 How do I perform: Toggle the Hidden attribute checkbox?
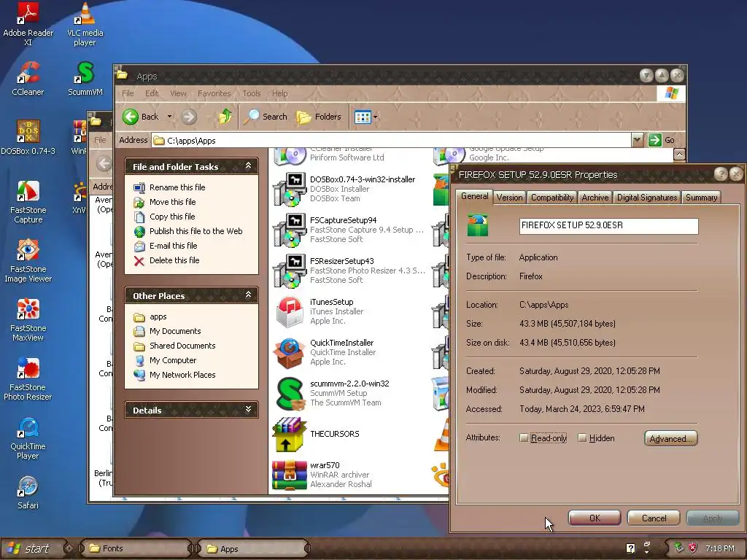click(x=582, y=437)
